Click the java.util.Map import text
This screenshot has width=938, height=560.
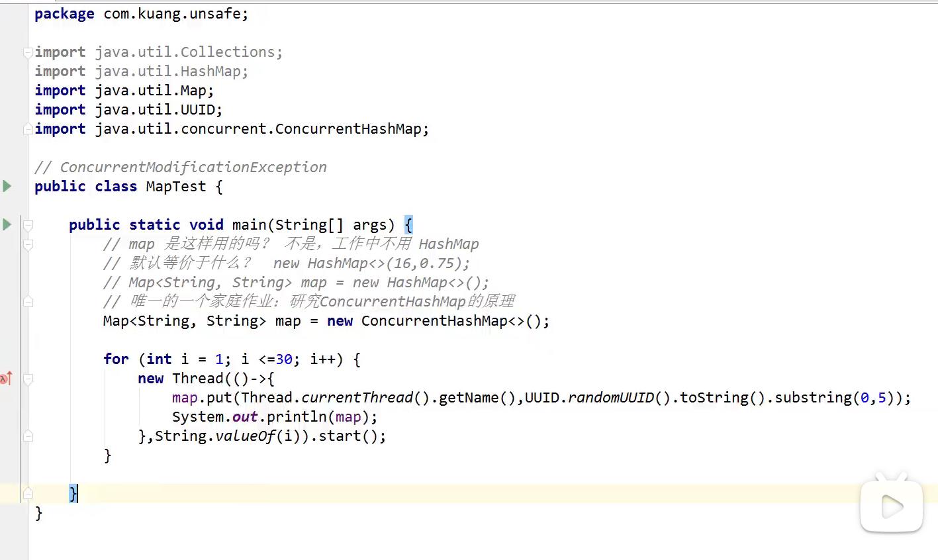(x=150, y=91)
